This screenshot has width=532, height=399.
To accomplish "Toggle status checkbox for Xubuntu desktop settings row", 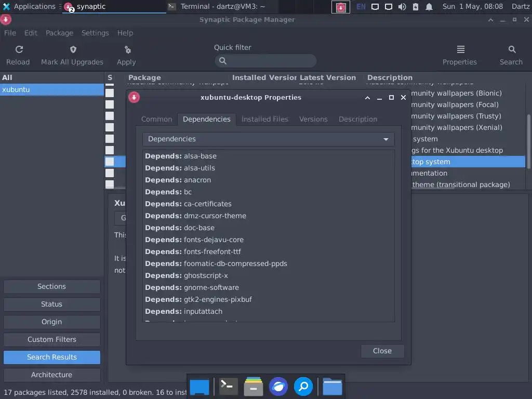I will click(x=110, y=150).
